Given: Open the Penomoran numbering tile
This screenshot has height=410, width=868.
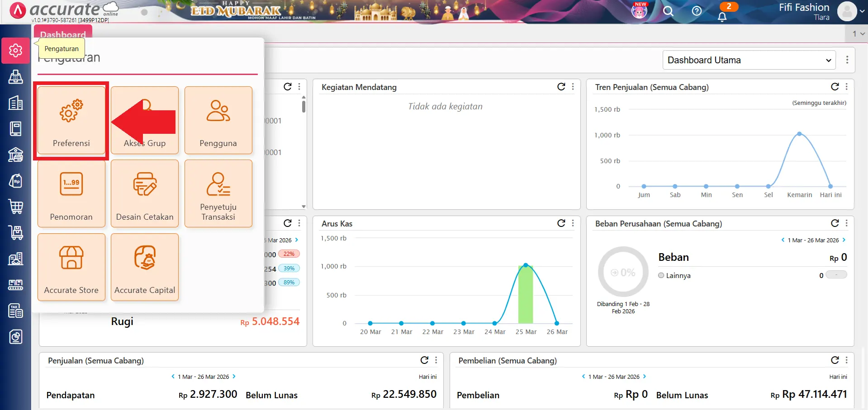Looking at the screenshot, I should pos(71,193).
